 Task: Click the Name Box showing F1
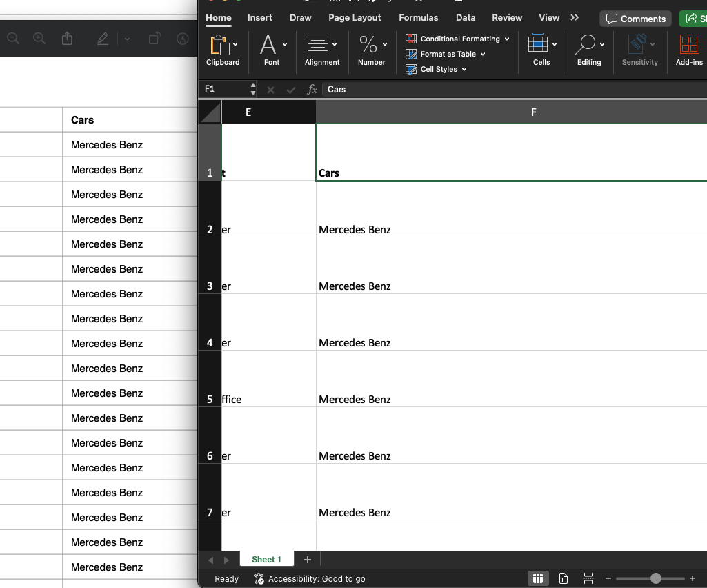[224, 89]
